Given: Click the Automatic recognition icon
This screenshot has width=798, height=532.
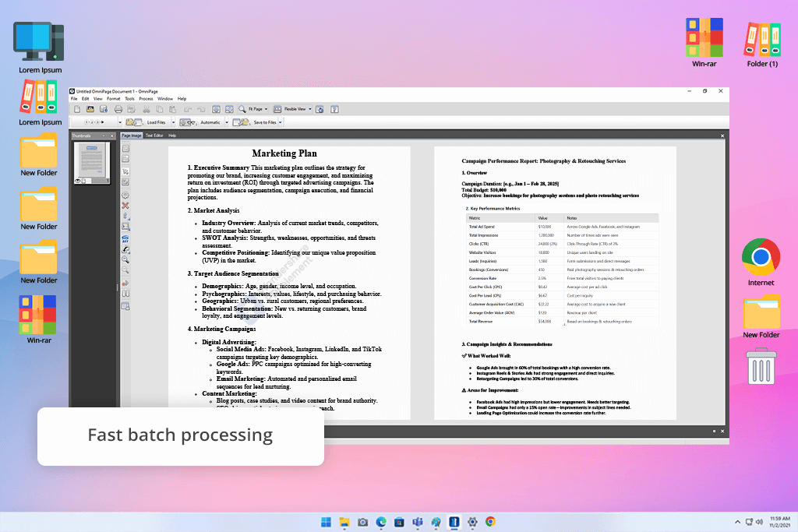Looking at the screenshot, I should pos(188,122).
